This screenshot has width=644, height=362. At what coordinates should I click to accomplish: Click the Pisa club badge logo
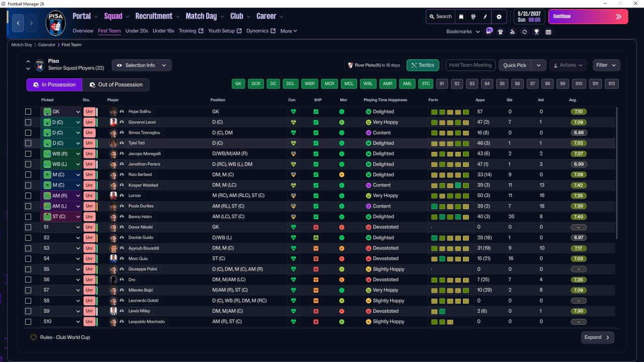(x=55, y=23)
